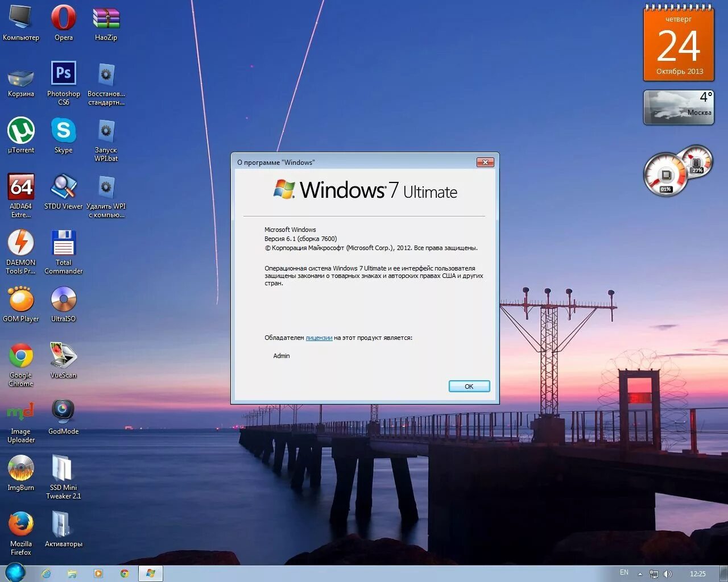Screen dimensions: 728x582
Task: Launch the STDU Viewer icon
Action: pos(64,192)
